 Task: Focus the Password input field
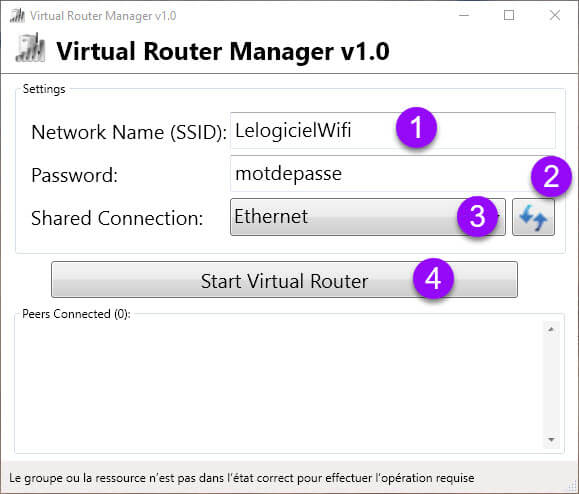393,174
